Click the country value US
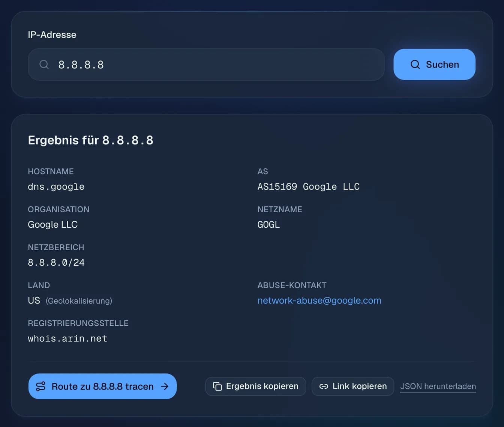 point(34,301)
